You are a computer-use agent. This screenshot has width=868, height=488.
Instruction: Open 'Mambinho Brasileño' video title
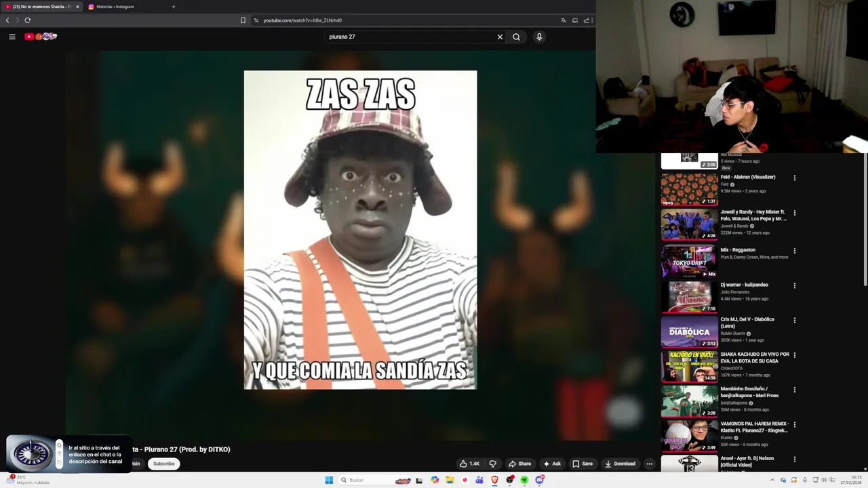coord(749,392)
